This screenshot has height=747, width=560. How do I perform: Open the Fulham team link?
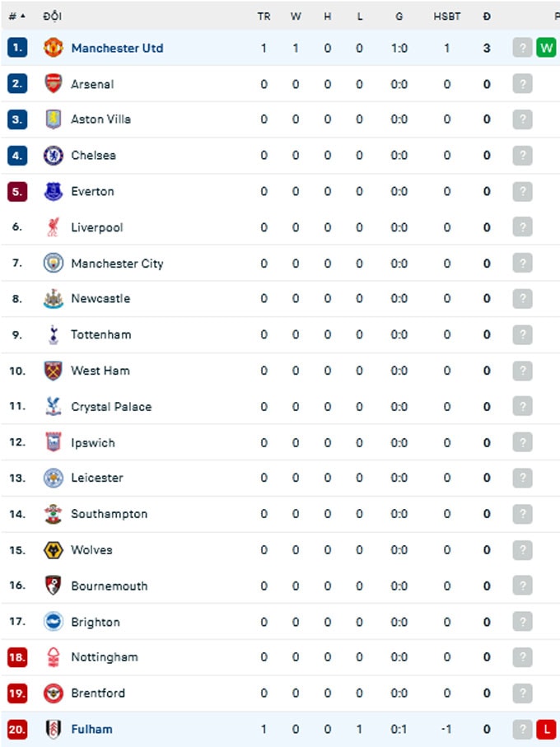[x=92, y=729]
